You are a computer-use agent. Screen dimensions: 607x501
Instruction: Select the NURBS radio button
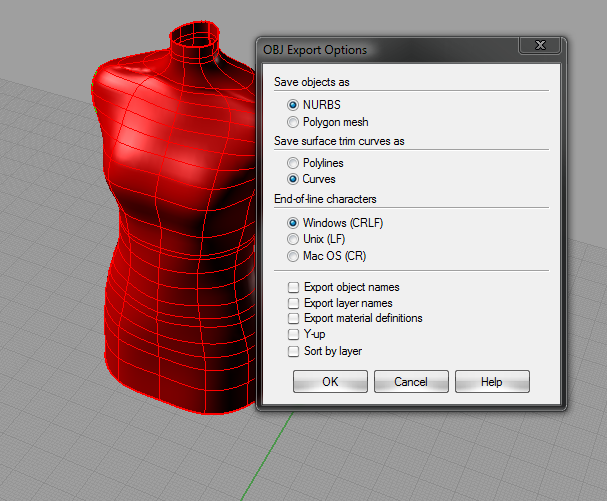(293, 104)
